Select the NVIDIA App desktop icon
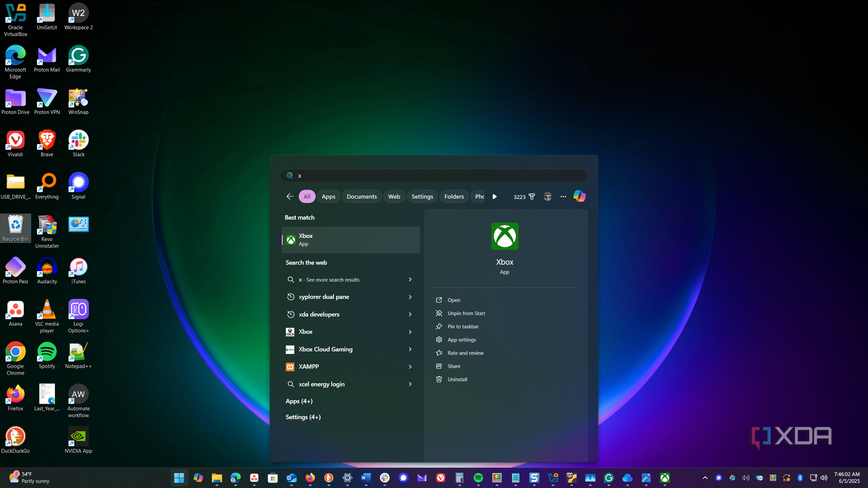The image size is (868, 488). 78,440
